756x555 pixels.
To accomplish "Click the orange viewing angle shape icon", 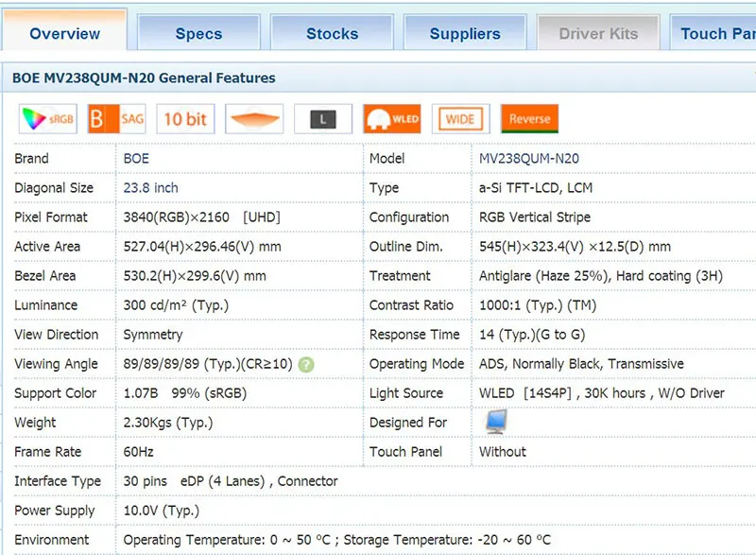I will coord(254,118).
